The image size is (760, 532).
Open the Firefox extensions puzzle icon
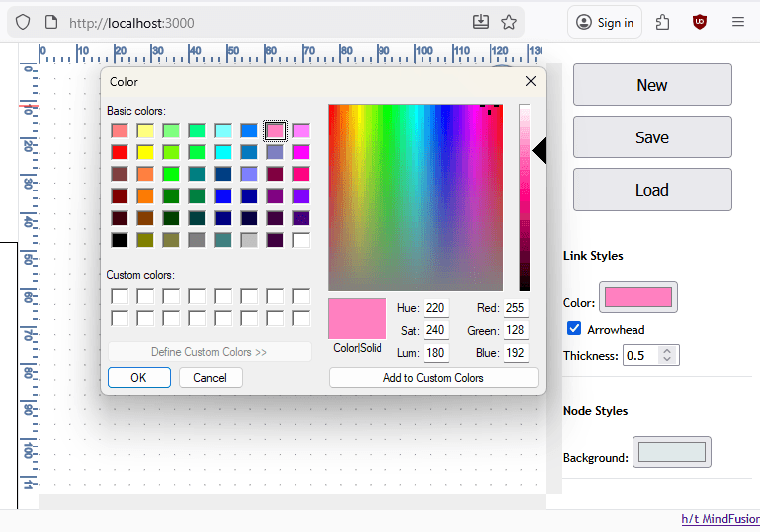click(662, 22)
